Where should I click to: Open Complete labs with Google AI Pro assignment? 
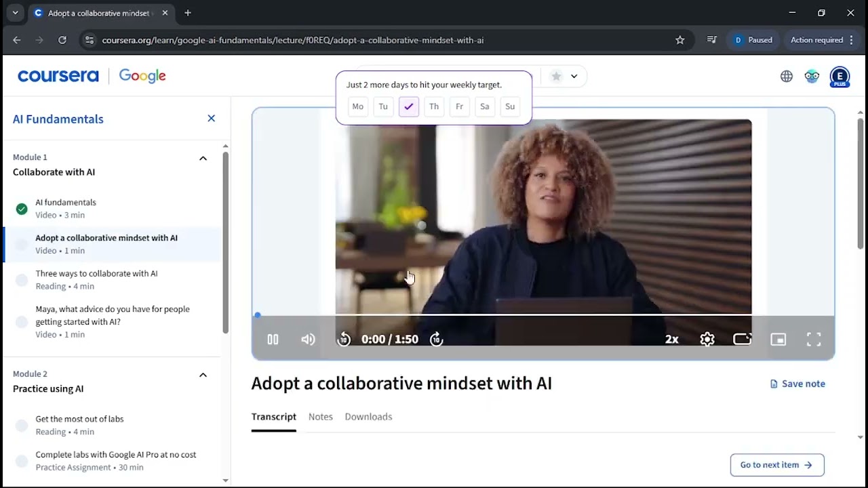click(x=112, y=461)
